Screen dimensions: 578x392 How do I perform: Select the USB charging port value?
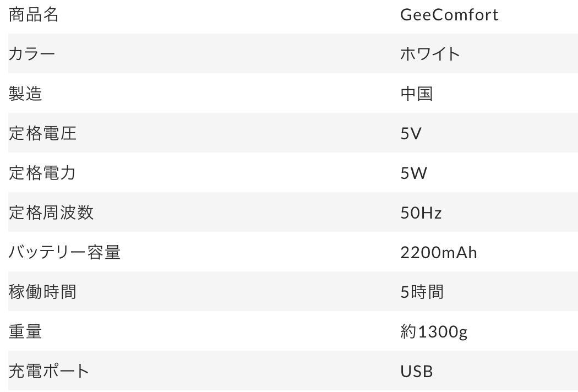click(x=417, y=371)
